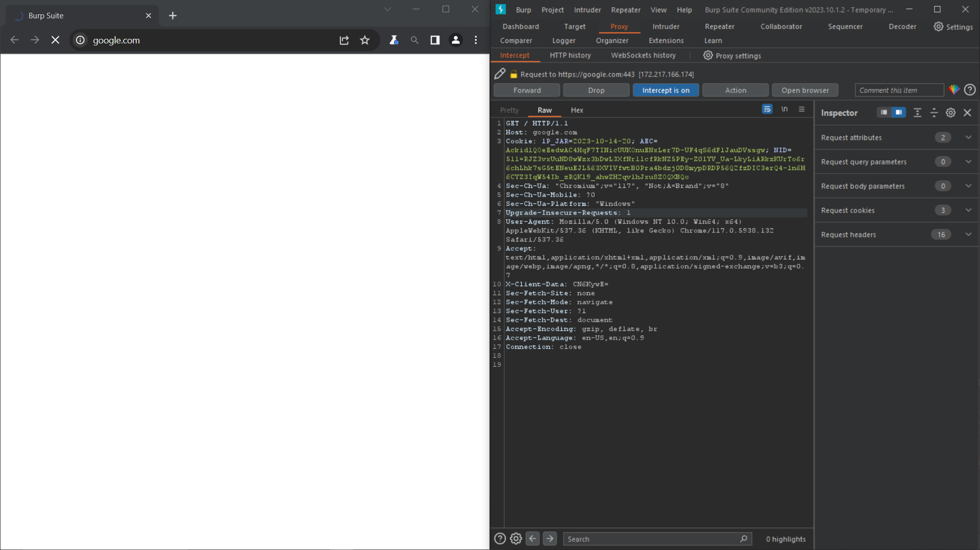The height and width of the screenshot is (550, 980).
Task: Toggle the line-wrap icon in the editor
Action: click(767, 109)
